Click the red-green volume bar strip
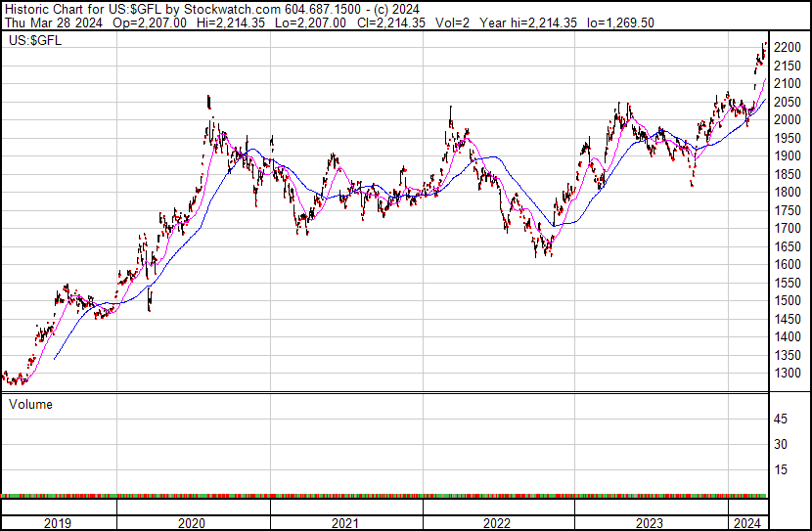The height and width of the screenshot is (531, 812). click(x=383, y=496)
